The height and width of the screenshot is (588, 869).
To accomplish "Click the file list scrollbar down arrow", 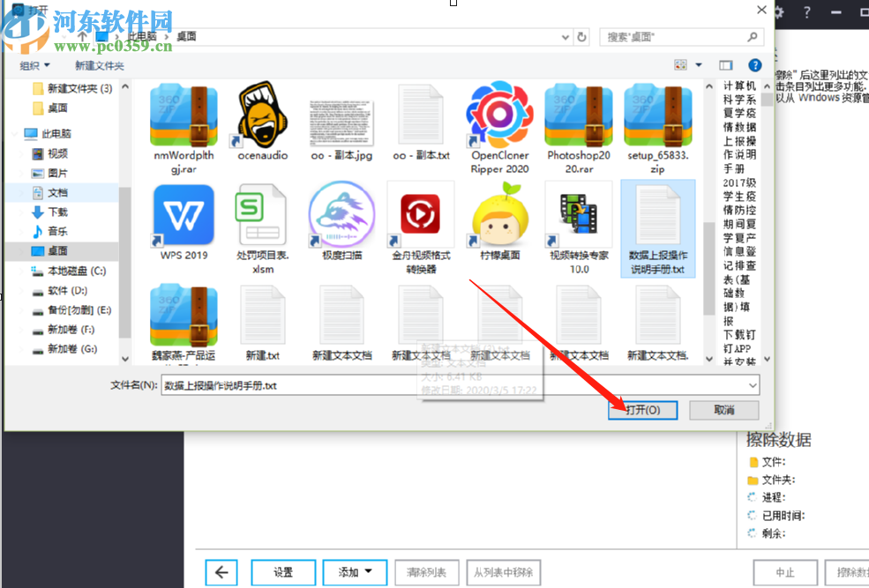I will (708, 359).
